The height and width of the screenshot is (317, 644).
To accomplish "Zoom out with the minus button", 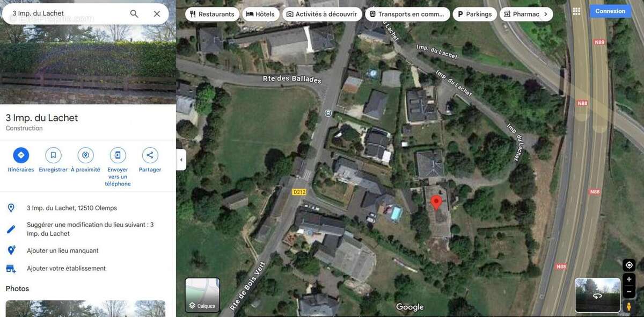I will 629,292.
